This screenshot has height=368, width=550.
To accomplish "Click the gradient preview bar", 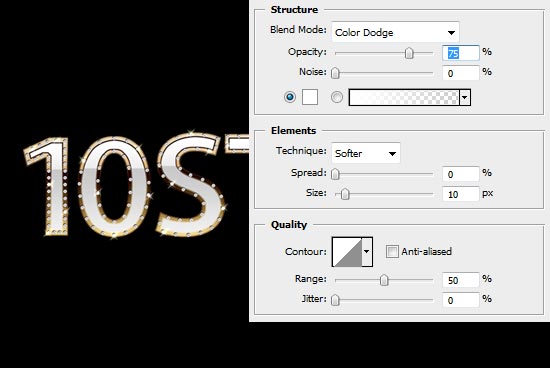I will pyautogui.click(x=404, y=97).
